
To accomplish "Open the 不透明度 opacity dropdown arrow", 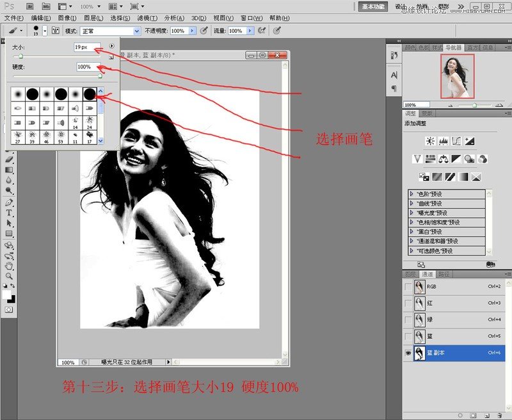I will tap(192, 30).
